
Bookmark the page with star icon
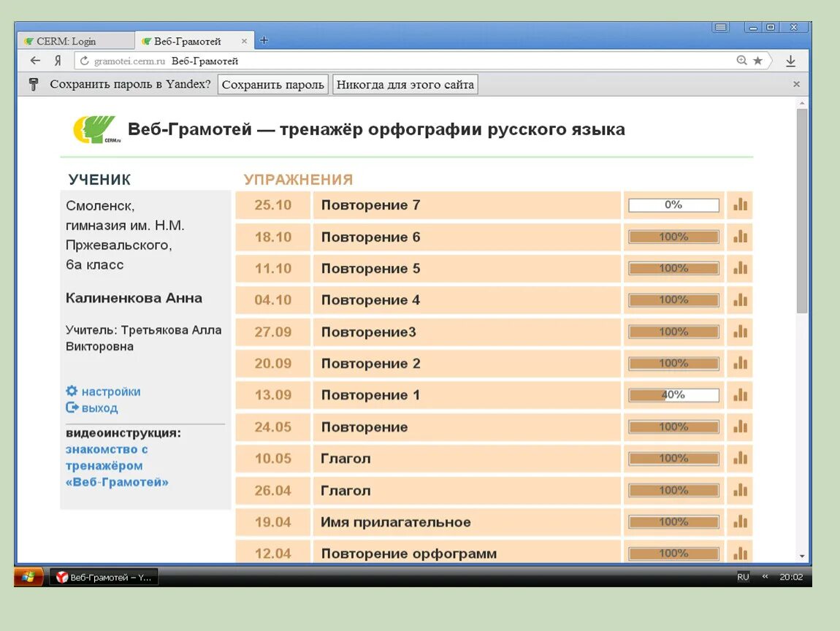757,61
